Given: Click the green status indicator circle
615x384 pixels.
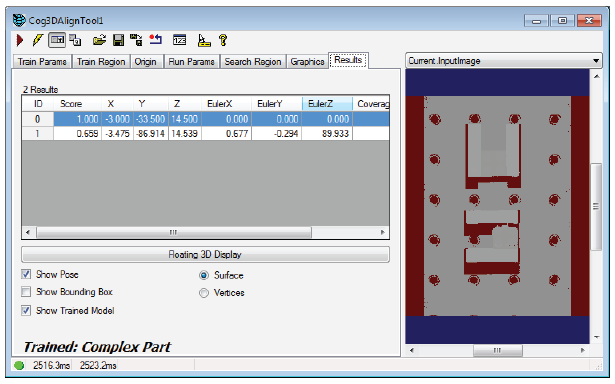Looking at the screenshot, I should [18, 366].
